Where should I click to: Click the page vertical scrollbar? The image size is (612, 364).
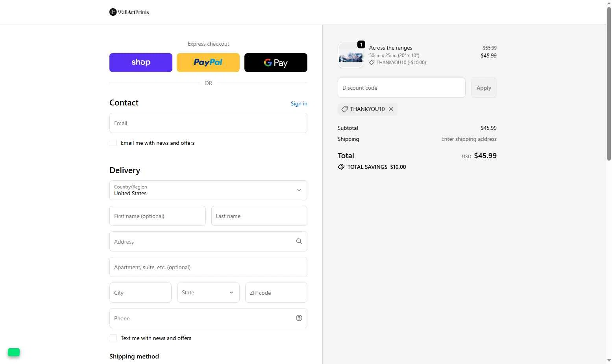click(x=609, y=83)
